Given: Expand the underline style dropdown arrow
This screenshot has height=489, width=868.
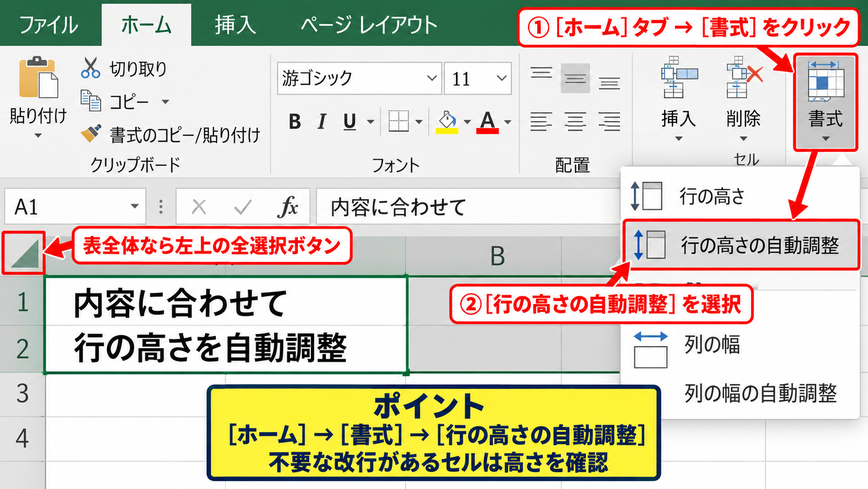Looking at the screenshot, I should (370, 122).
